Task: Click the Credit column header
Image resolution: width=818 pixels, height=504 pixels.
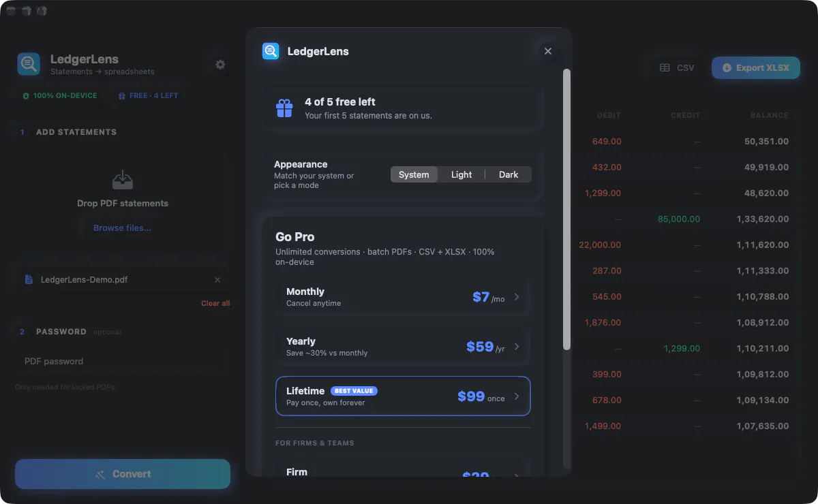Action: point(685,115)
